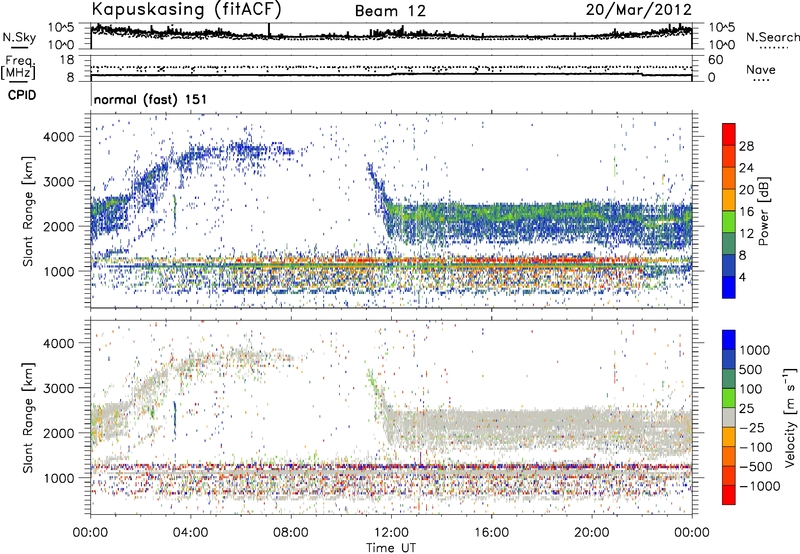
Task: Click the Power [dB] colorbar label
Action: [764, 211]
